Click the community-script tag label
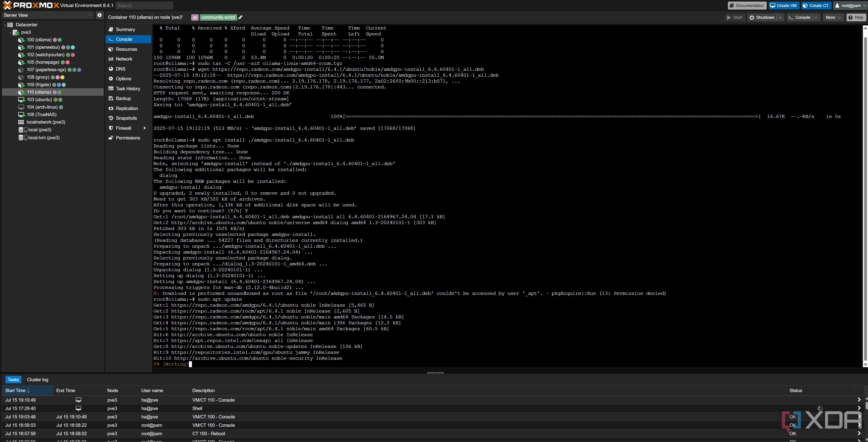868x442 pixels. (218, 17)
